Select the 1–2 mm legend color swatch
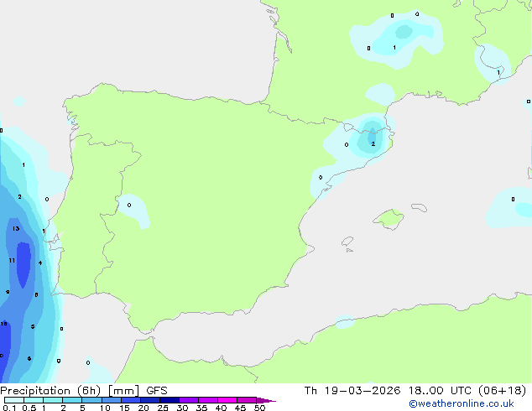The height and width of the screenshot is (411, 532). click(53, 400)
